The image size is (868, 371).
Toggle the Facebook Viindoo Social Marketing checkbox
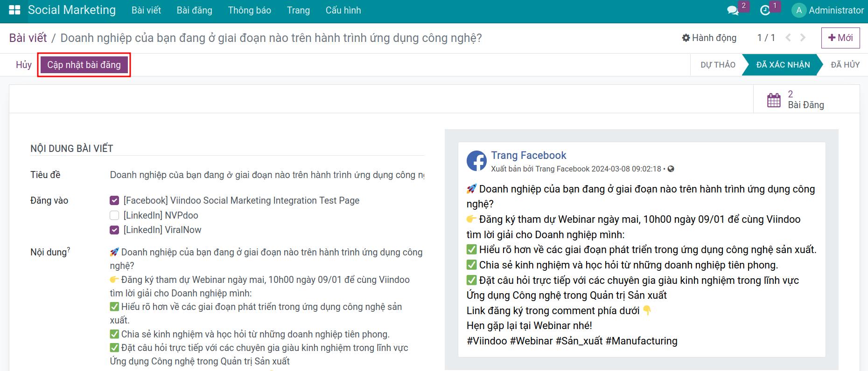(x=114, y=200)
